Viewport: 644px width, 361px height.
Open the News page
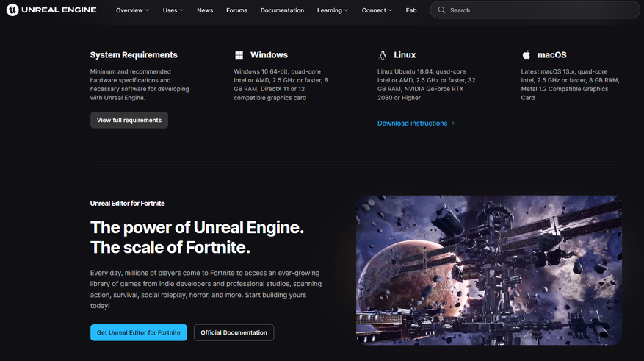[x=205, y=10]
